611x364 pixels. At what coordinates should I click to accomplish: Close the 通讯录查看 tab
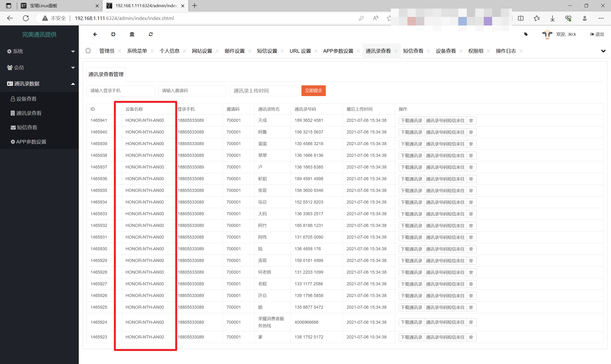pos(396,51)
